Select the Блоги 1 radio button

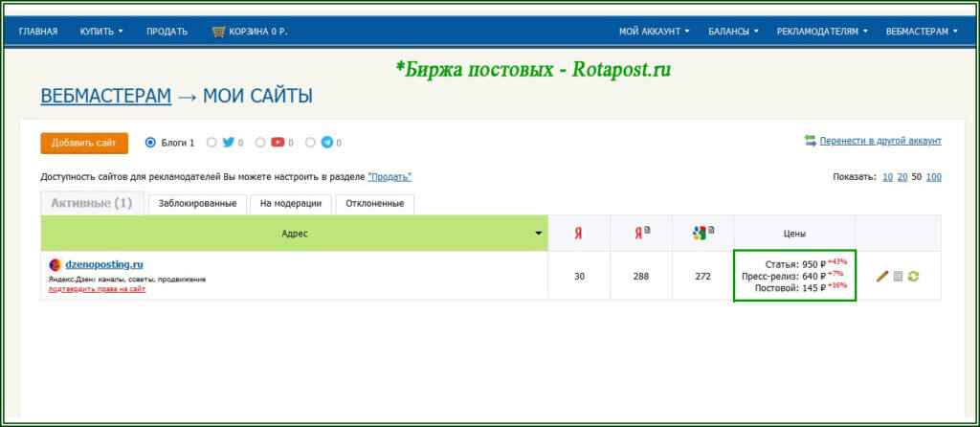(x=150, y=143)
